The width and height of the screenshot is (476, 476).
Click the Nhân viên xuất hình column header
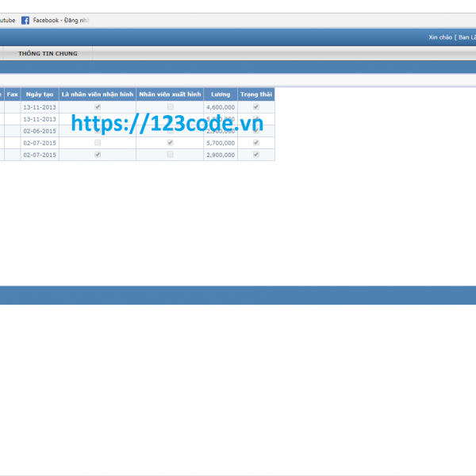click(170, 94)
